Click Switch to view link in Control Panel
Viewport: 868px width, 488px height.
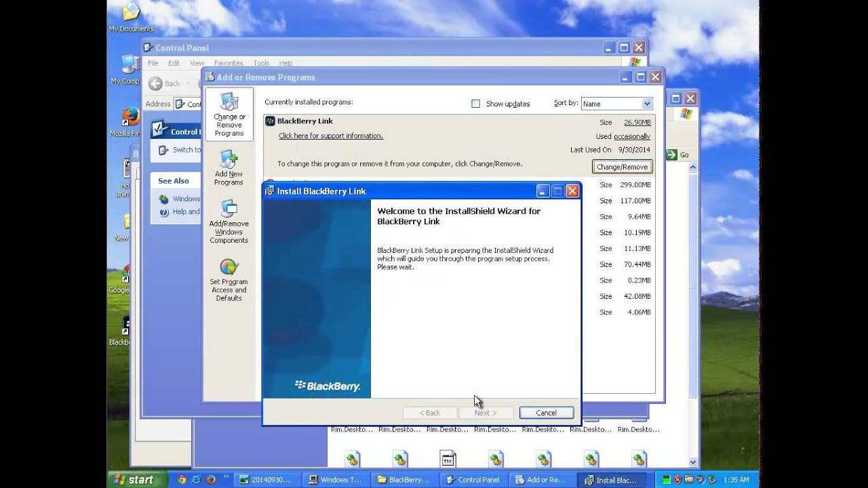tap(180, 150)
